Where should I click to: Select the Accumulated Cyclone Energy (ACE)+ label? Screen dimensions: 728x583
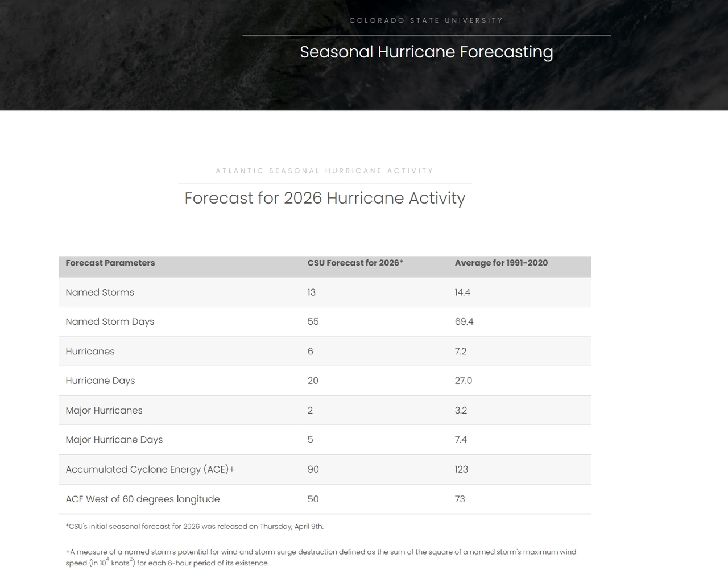pyautogui.click(x=150, y=469)
